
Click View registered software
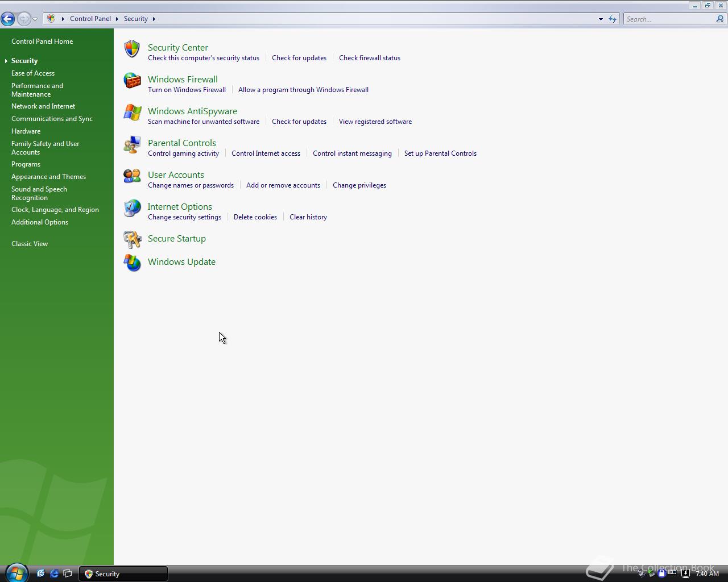(375, 122)
